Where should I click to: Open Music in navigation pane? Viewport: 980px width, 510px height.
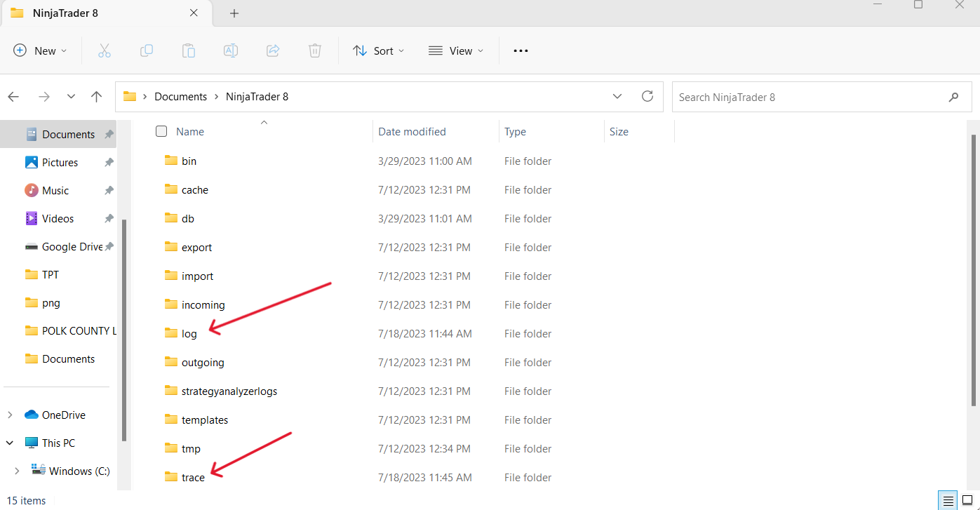click(x=55, y=190)
